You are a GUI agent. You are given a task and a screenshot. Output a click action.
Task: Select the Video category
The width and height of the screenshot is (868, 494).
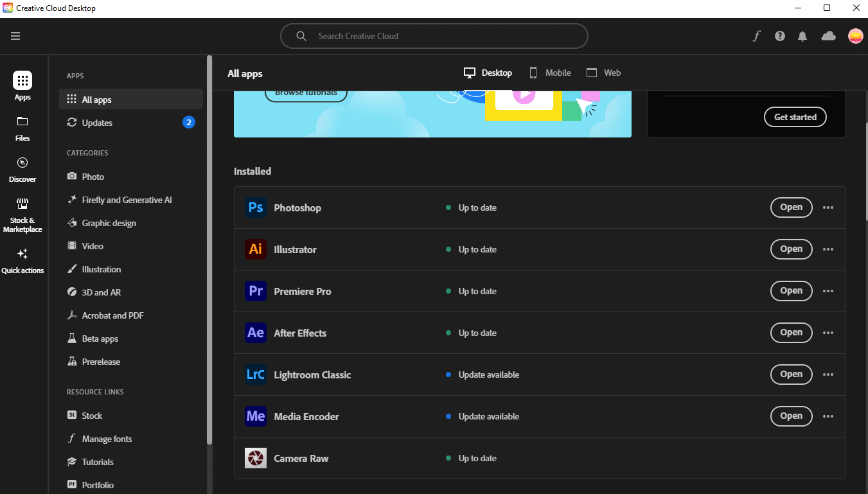tap(131, 246)
